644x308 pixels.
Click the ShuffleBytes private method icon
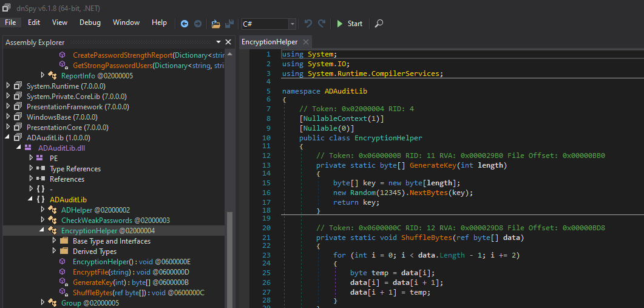click(x=63, y=292)
